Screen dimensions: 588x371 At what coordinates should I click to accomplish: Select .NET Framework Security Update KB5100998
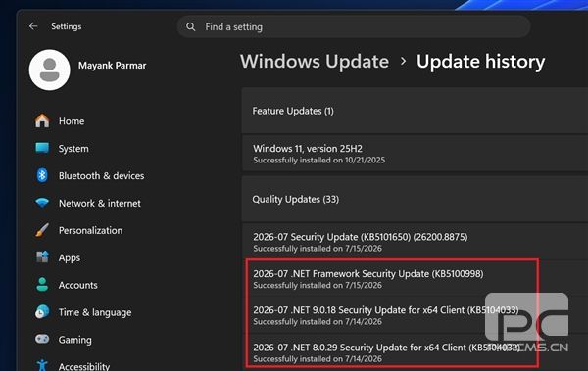(415, 279)
